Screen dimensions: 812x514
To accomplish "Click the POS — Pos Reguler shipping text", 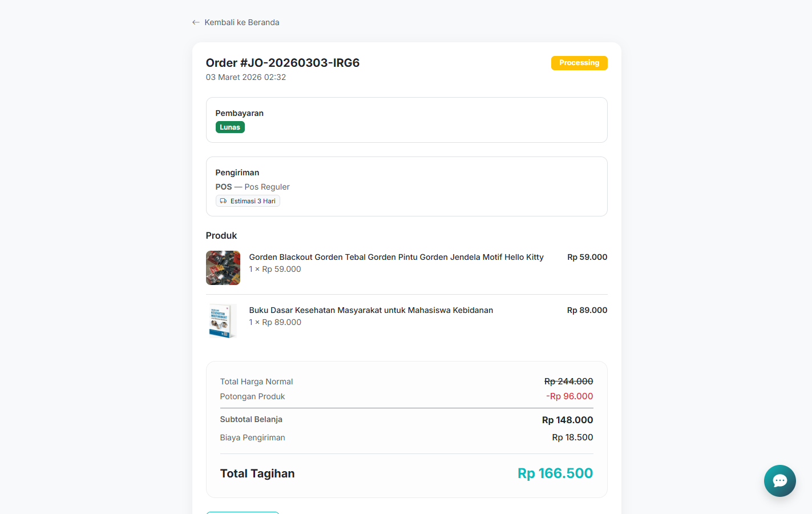I will tap(252, 187).
